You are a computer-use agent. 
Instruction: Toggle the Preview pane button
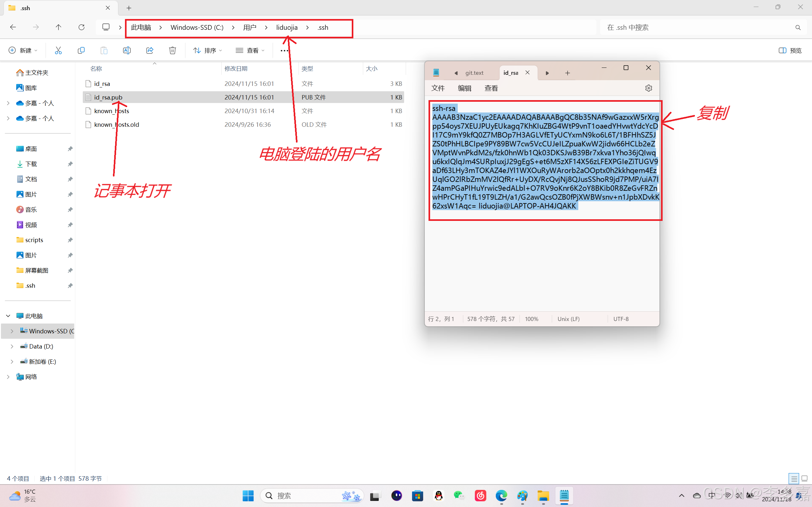tap(790, 50)
